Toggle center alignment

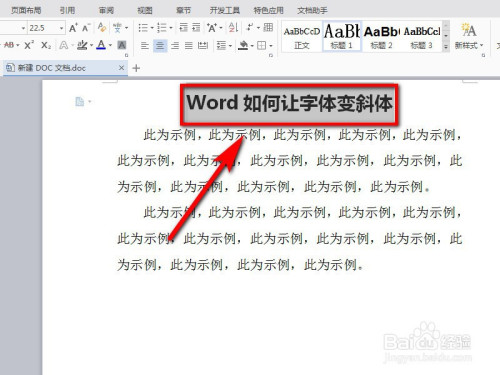click(x=160, y=45)
